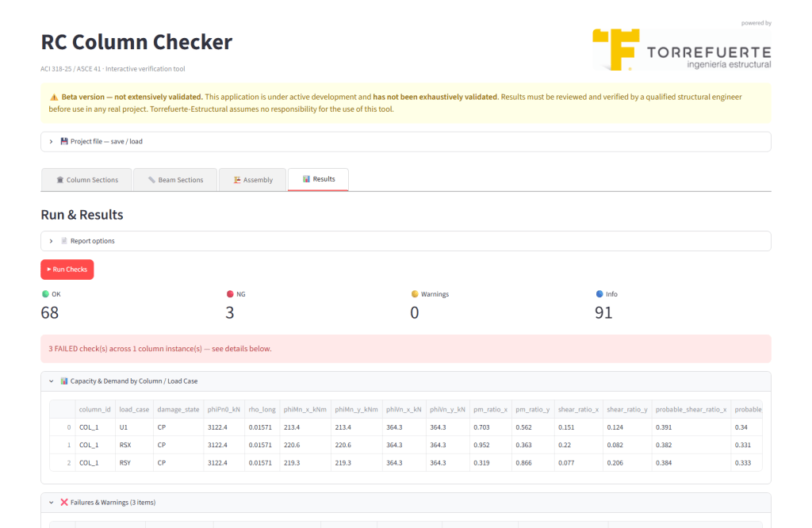The height and width of the screenshot is (528, 812).
Task: Select the Results tab
Action: coord(318,179)
